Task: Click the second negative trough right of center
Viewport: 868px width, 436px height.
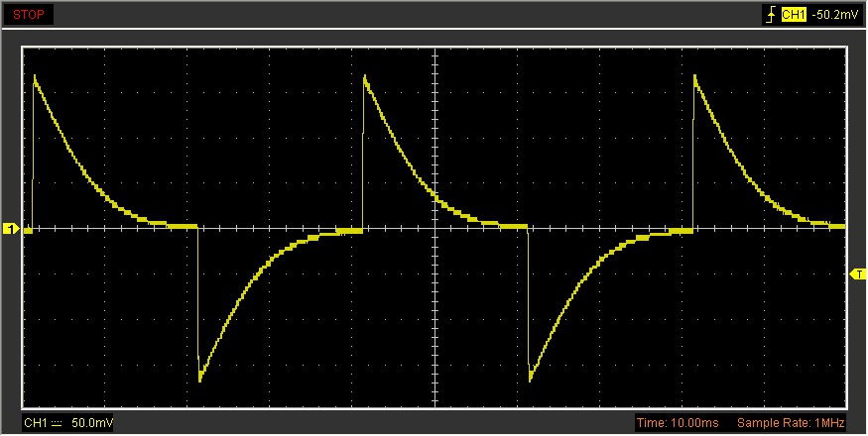Action: [531, 379]
